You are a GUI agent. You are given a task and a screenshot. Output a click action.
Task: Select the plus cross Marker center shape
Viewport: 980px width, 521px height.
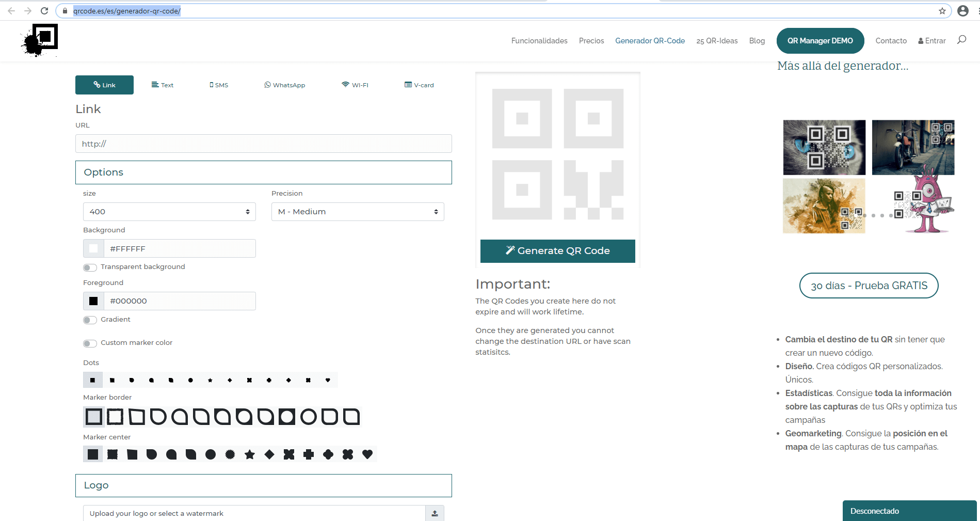pos(309,454)
